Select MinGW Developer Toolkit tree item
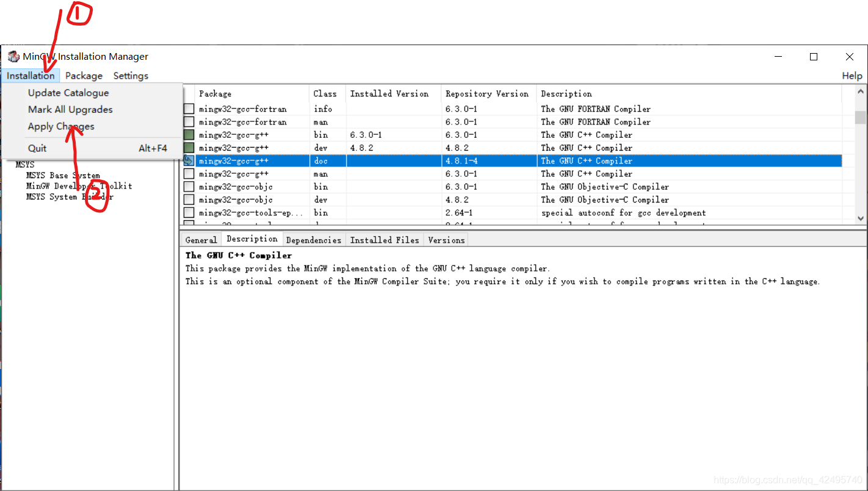Screen dimensions: 868x491 pos(79,186)
